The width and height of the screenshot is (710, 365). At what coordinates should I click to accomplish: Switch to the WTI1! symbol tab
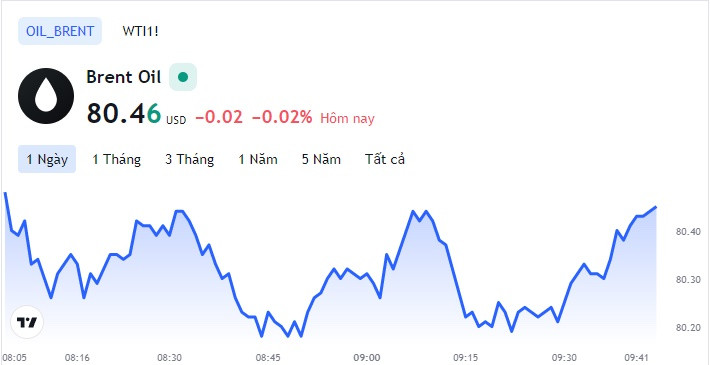tap(140, 31)
